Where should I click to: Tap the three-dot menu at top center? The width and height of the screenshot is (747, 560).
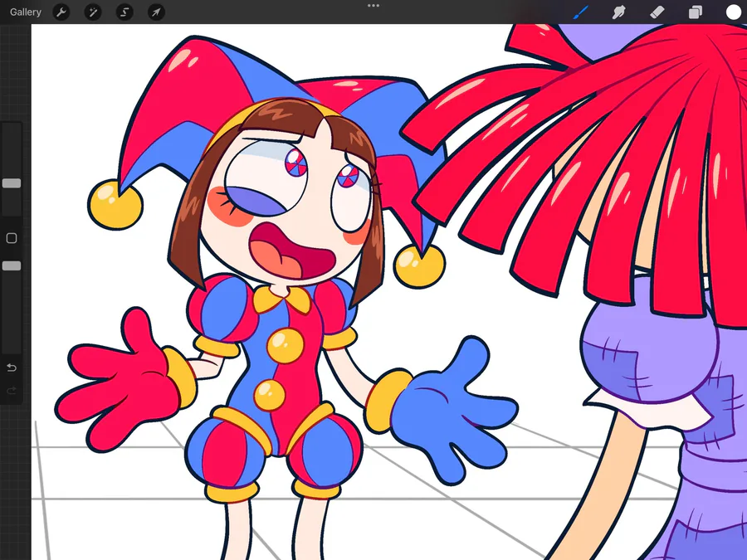pos(373,6)
